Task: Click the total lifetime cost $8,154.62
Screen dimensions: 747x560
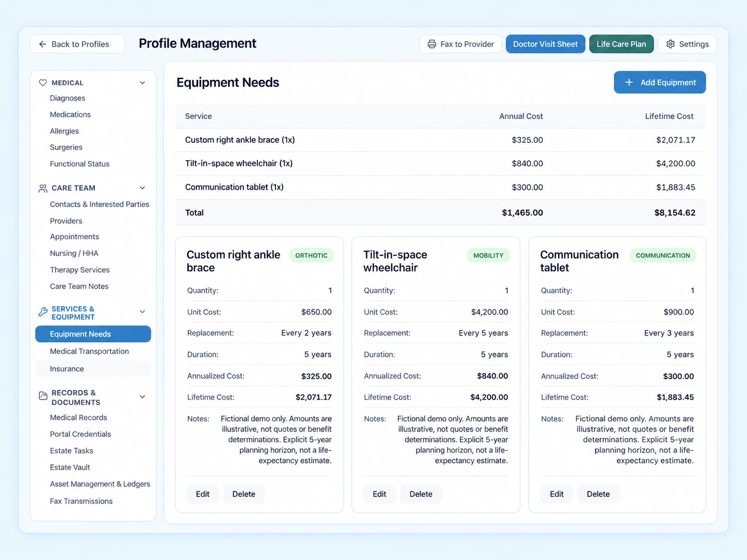Action: click(x=675, y=212)
